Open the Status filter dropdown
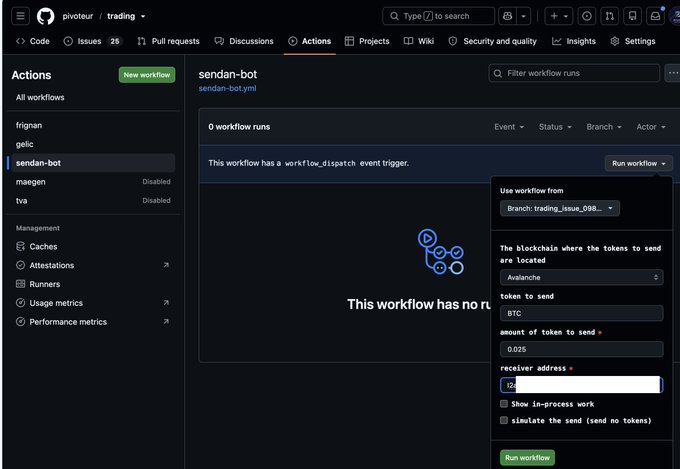 click(x=555, y=127)
